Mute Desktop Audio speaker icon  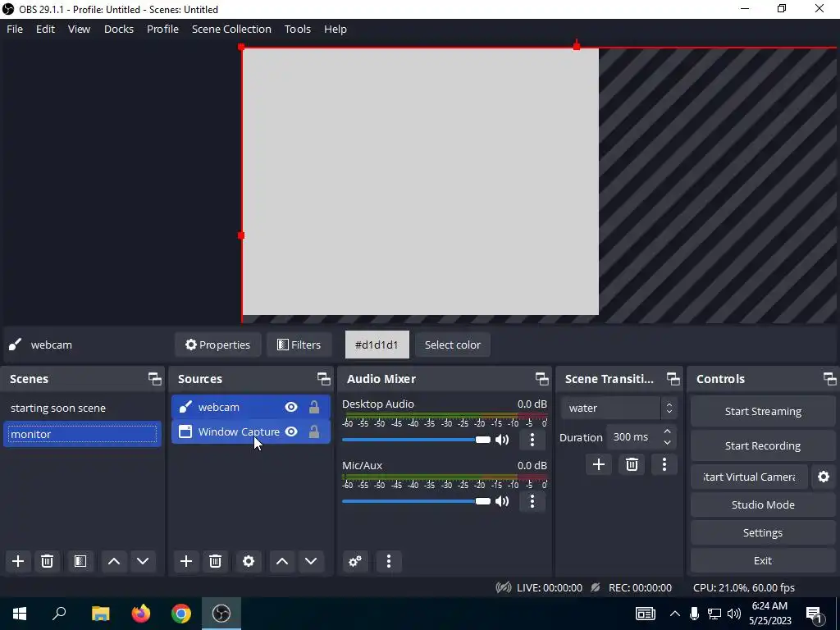(502, 440)
